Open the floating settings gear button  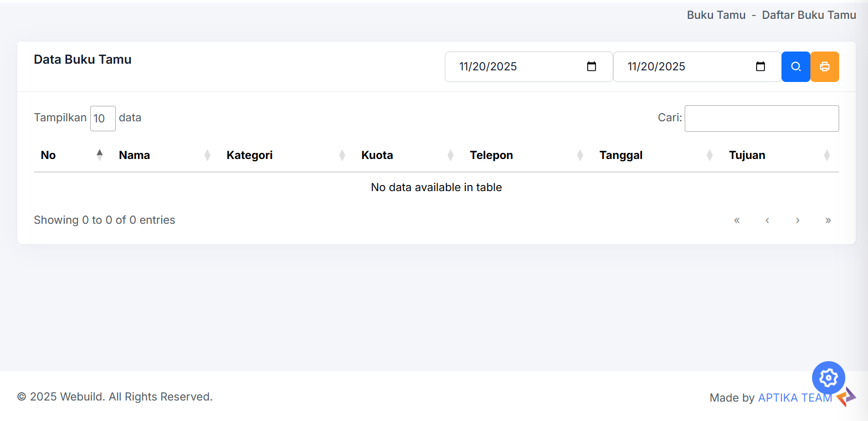coord(829,378)
